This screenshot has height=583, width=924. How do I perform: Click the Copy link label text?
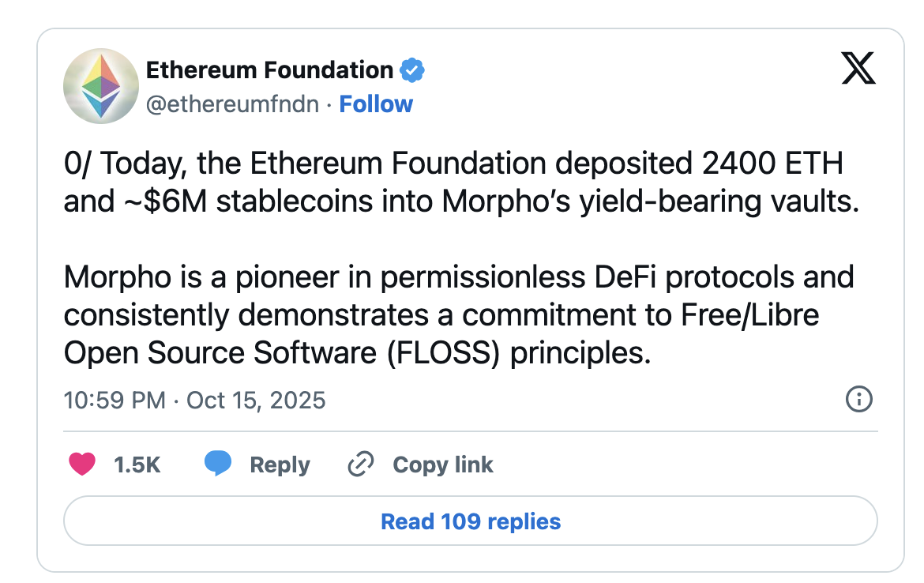point(442,465)
